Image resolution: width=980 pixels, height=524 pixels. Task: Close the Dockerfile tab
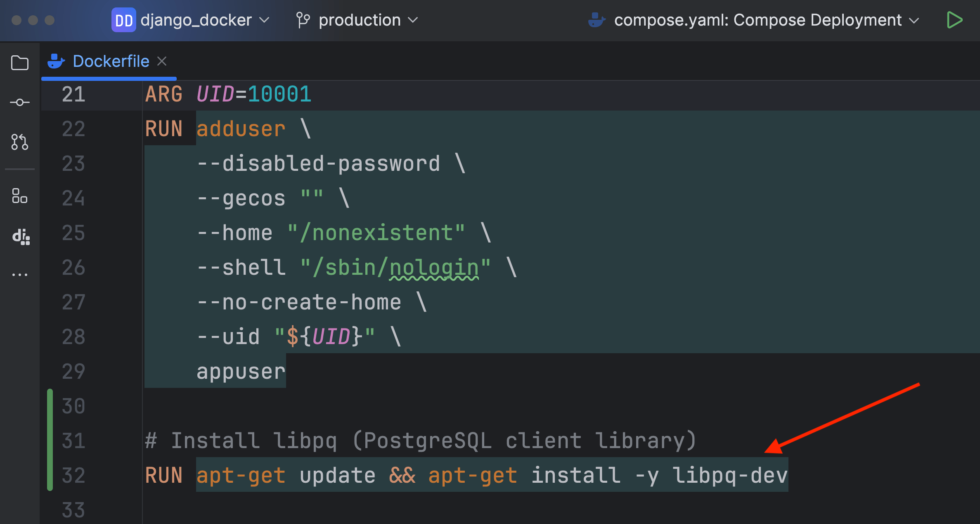(162, 61)
